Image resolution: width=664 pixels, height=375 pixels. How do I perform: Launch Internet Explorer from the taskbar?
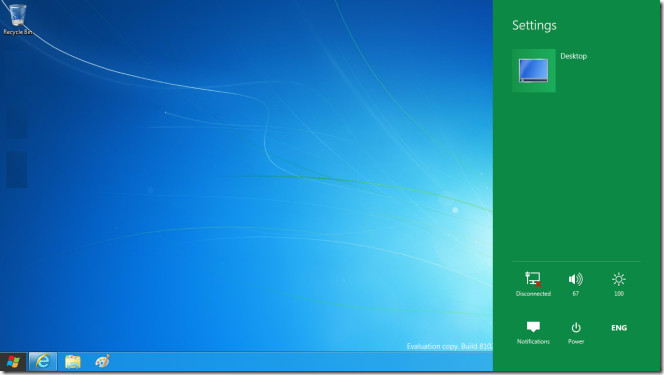[x=43, y=362]
